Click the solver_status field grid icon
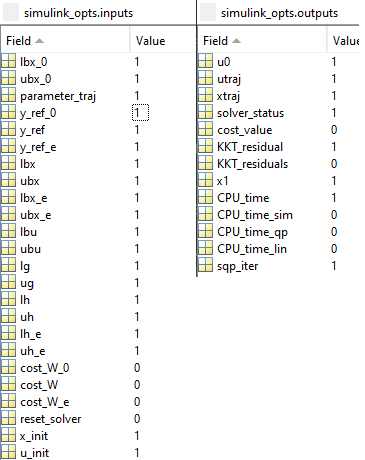The image size is (365, 460). (205, 113)
